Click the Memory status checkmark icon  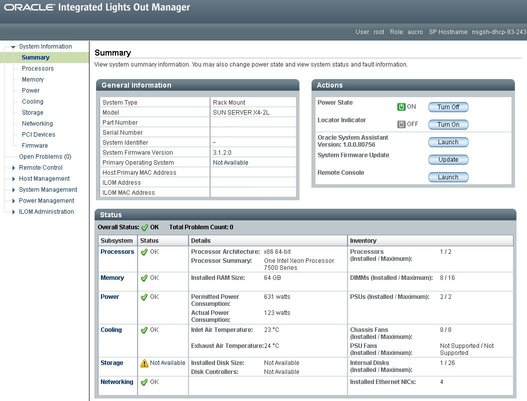pyautogui.click(x=144, y=278)
